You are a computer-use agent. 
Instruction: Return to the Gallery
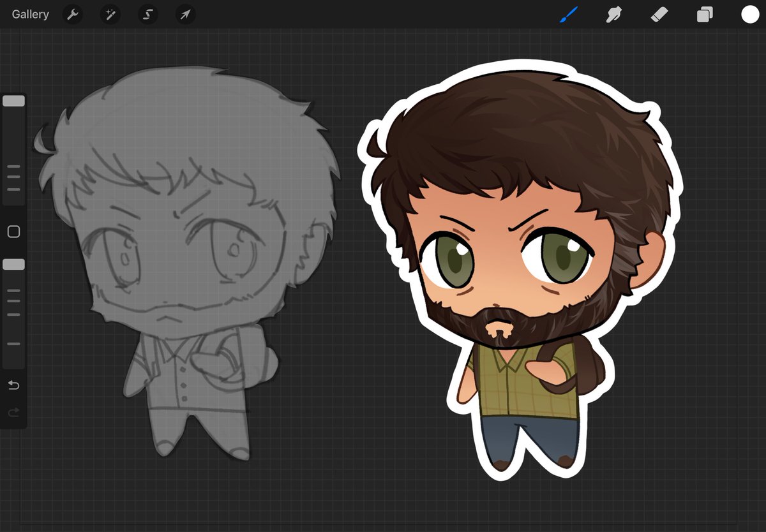[30, 14]
